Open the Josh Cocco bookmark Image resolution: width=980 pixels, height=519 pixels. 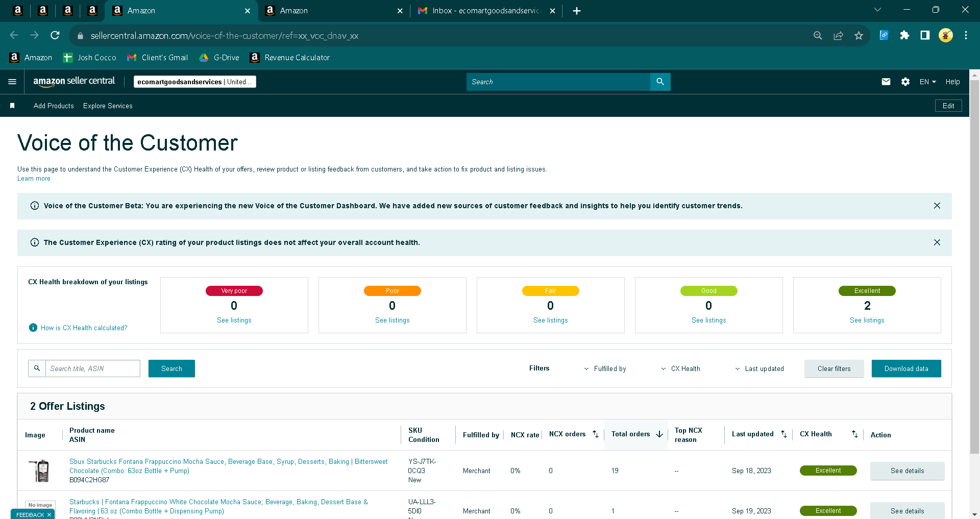(x=90, y=58)
